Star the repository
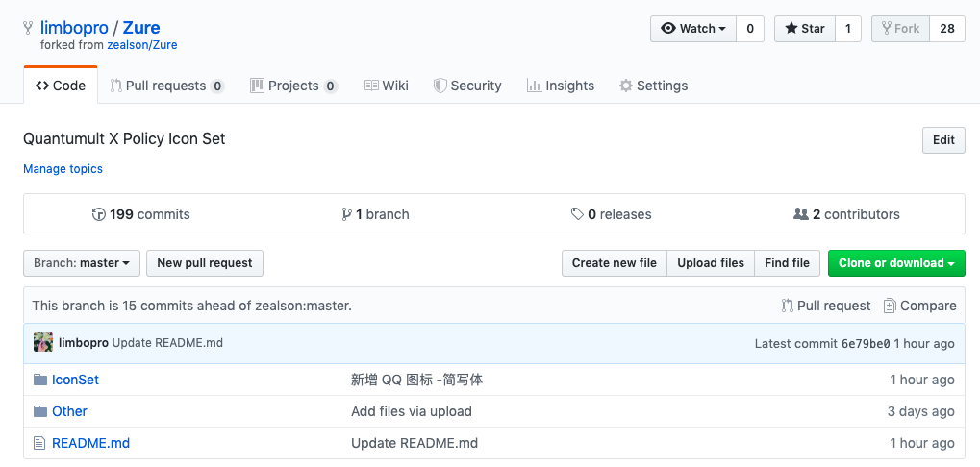The width and height of the screenshot is (980, 467). [805, 29]
